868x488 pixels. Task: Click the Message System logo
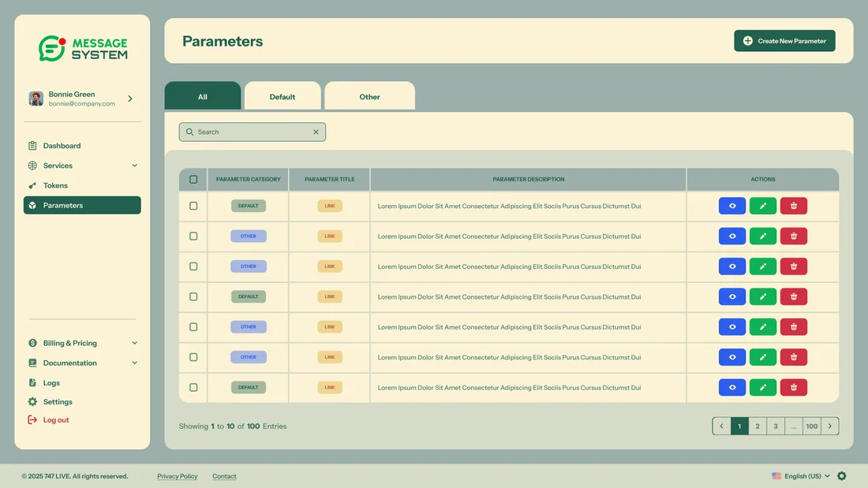click(83, 49)
